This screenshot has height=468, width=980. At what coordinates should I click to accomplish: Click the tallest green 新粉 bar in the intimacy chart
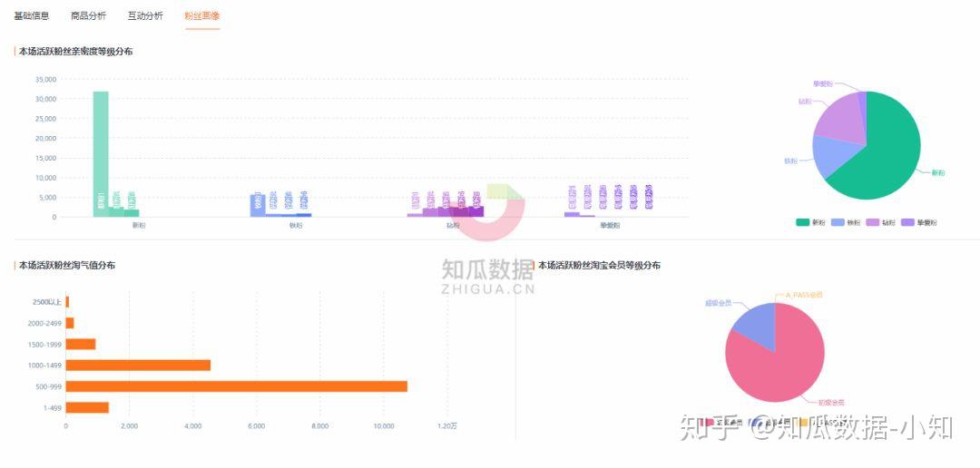click(x=101, y=154)
